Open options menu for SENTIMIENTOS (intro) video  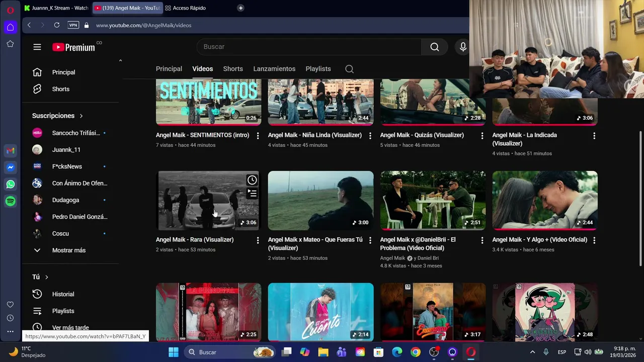click(x=258, y=136)
